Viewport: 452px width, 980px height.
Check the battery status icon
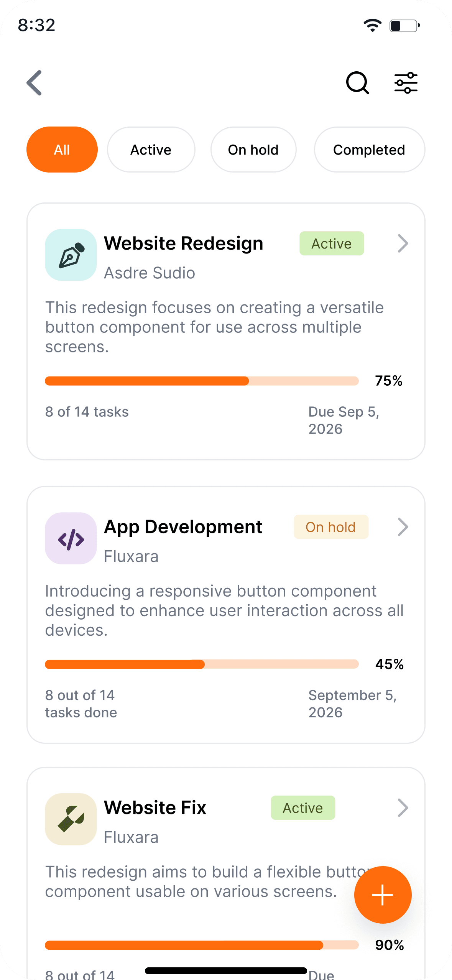[405, 26]
